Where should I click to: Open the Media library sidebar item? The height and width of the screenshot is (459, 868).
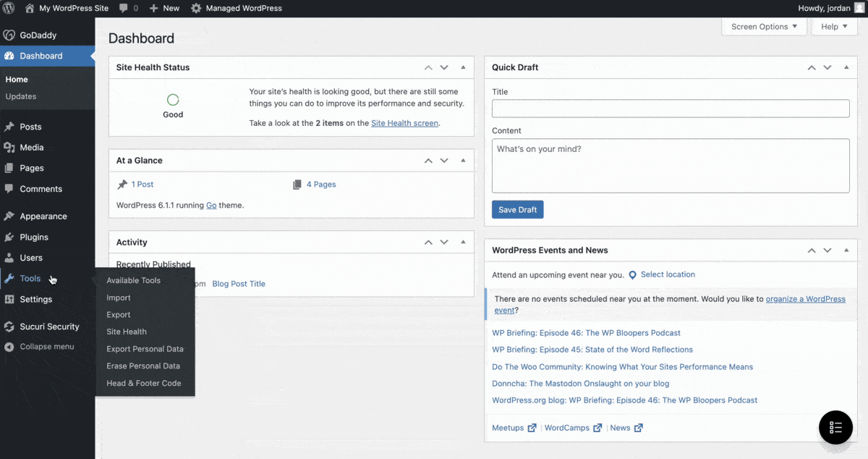click(31, 147)
